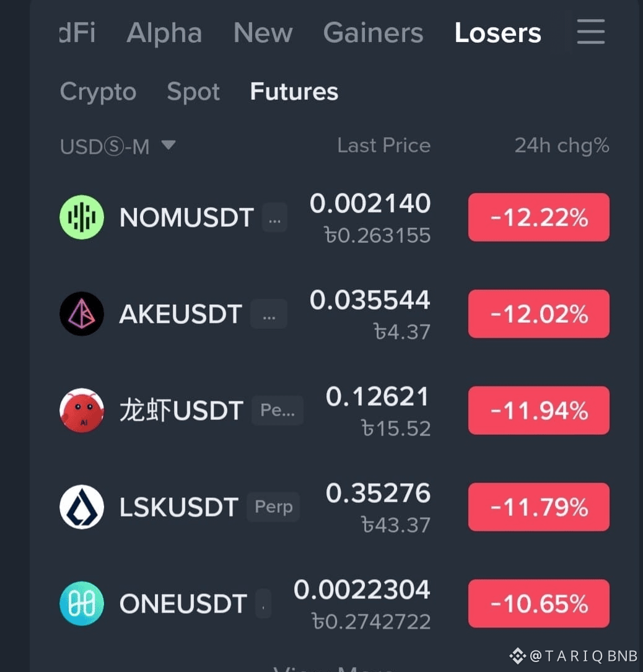The width and height of the screenshot is (643, 672).
Task: Click the Binance logo next to @TARIQ BNB
Action: pyautogui.click(x=517, y=656)
